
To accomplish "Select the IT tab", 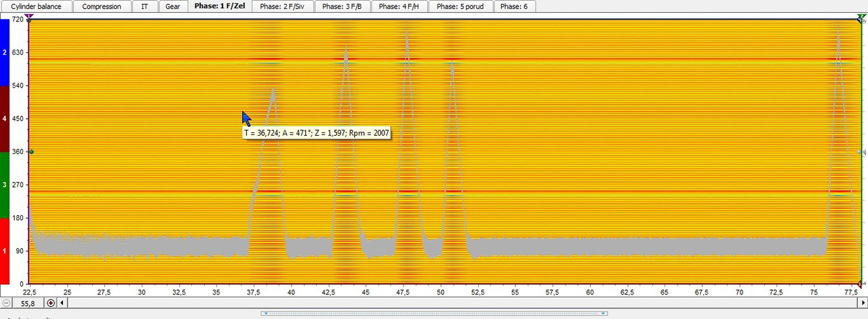I will tap(144, 6).
